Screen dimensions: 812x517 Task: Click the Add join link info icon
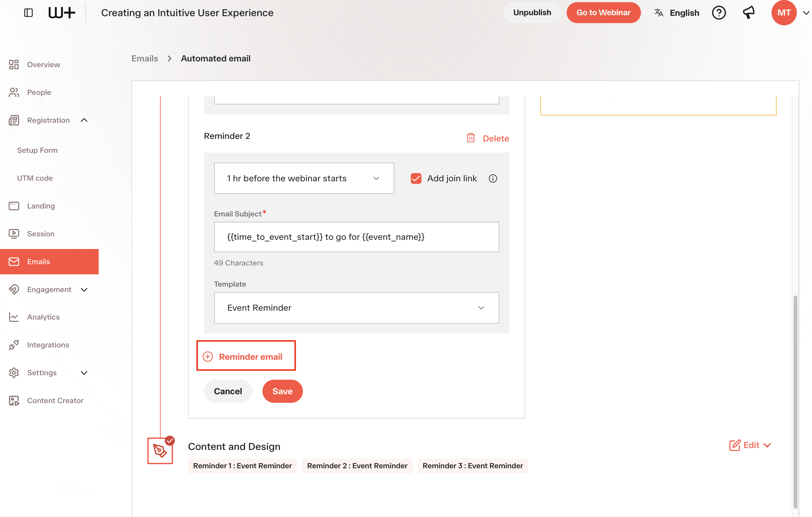[493, 178]
